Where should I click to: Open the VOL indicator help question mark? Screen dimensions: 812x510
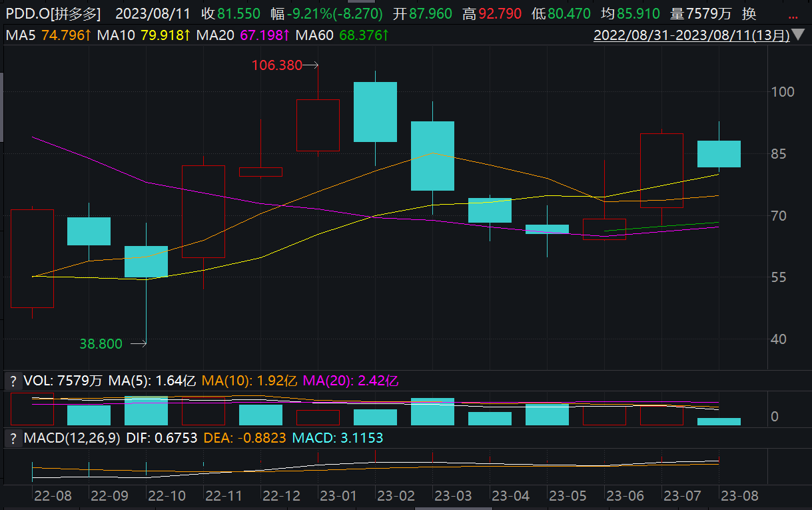tap(12, 381)
